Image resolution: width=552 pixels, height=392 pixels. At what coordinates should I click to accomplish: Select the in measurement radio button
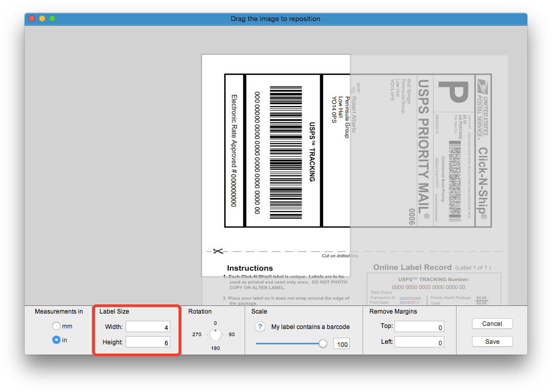pos(56,340)
